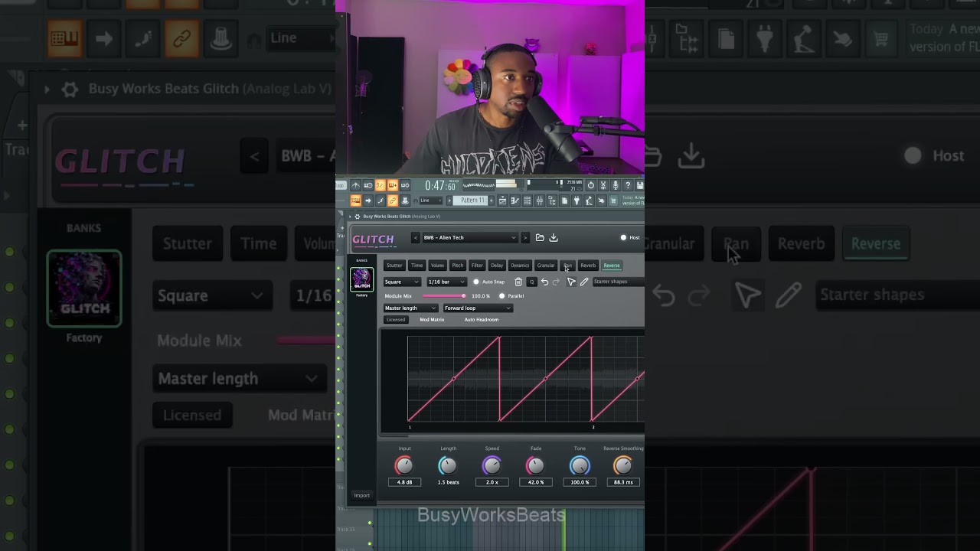Select the pencil draw tool

click(x=584, y=282)
